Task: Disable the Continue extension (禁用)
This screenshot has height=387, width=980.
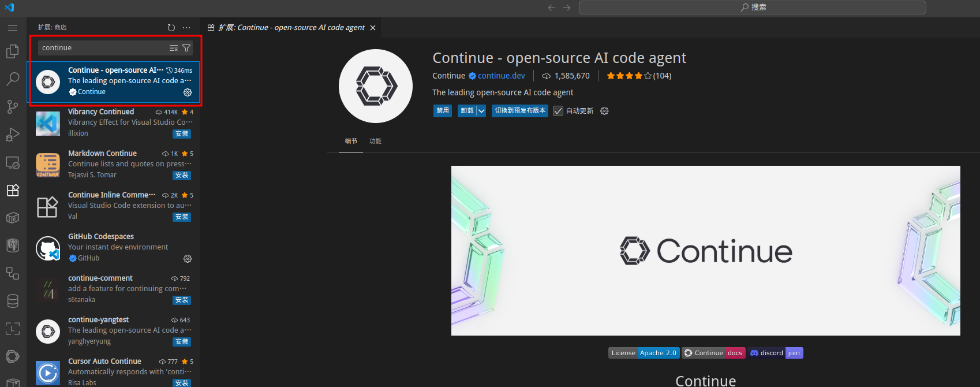Action: pos(443,111)
